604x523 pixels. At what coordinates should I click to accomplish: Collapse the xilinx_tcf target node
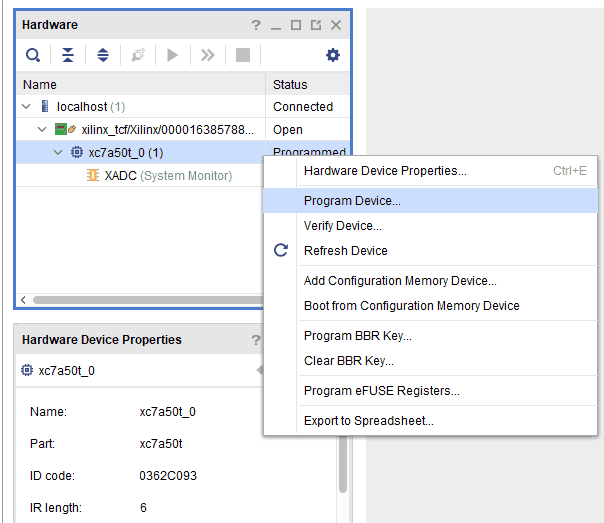pyautogui.click(x=42, y=129)
